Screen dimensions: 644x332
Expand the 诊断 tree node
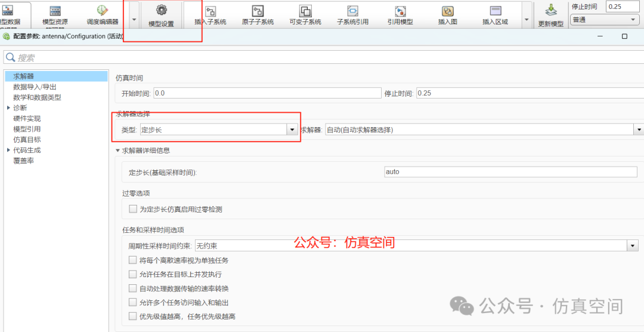[x=8, y=108]
